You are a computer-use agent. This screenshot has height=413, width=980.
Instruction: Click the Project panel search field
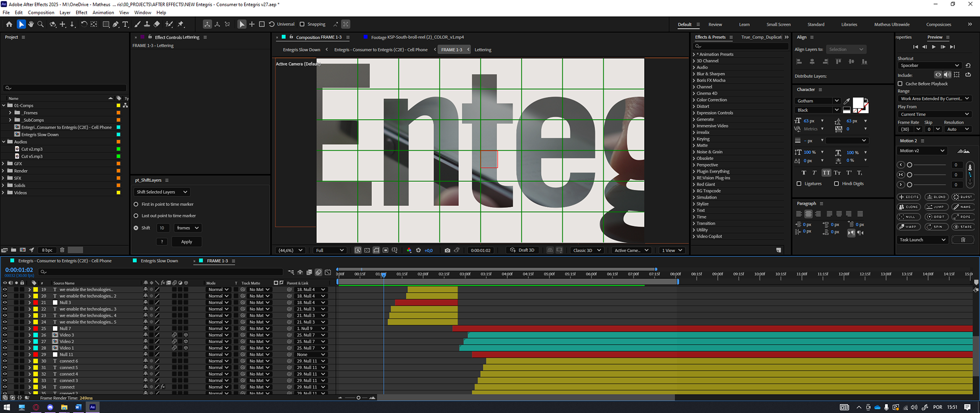[x=65, y=88]
